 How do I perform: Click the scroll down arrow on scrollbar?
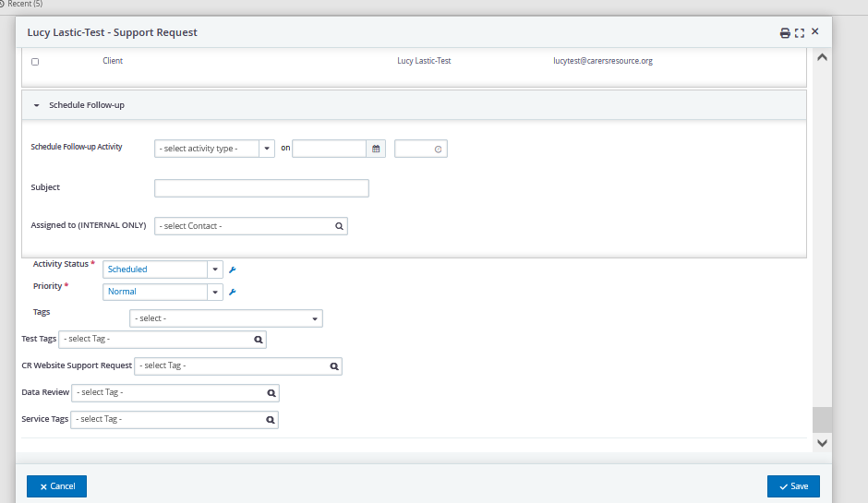[x=822, y=443]
